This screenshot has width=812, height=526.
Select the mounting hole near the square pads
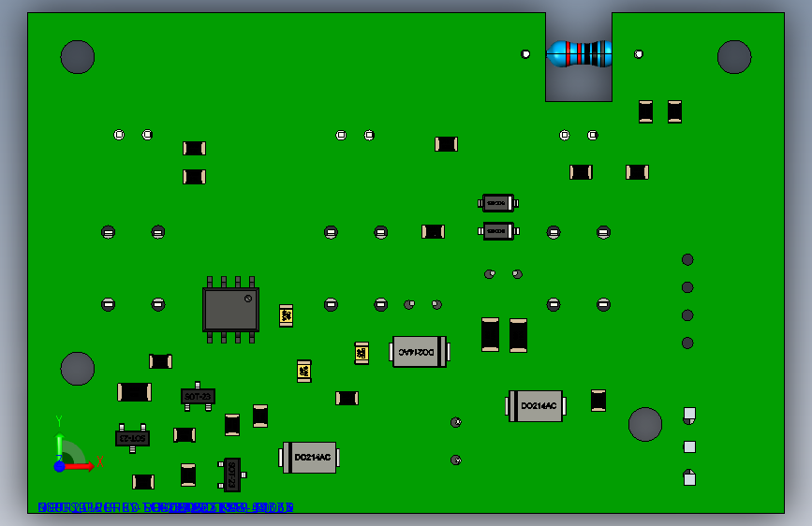[645, 425]
